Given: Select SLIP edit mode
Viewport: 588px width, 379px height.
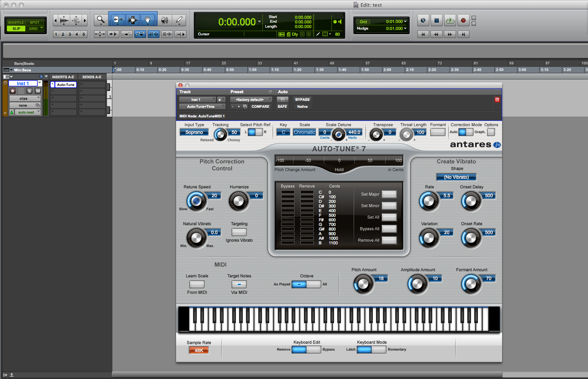Looking at the screenshot, I should (x=16, y=29).
